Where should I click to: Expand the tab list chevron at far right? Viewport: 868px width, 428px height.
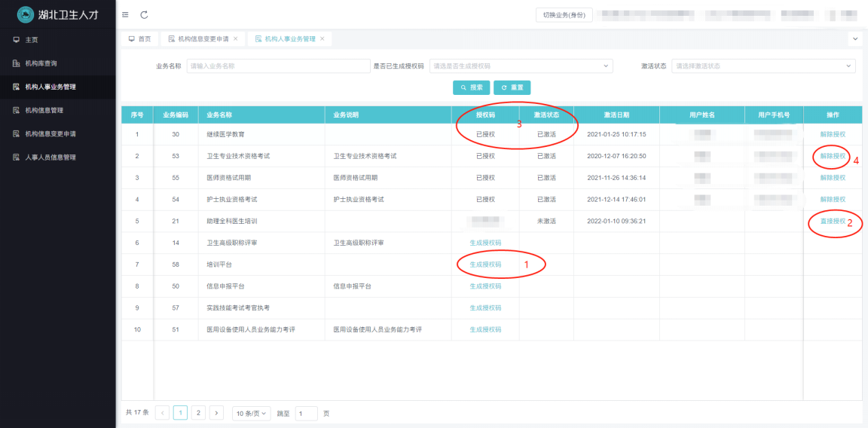click(x=855, y=38)
